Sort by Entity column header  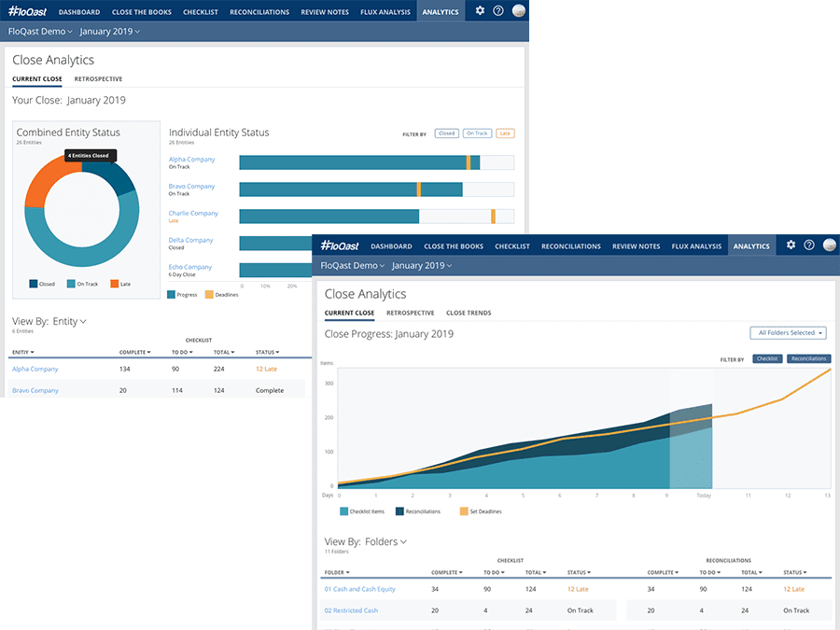[23, 352]
